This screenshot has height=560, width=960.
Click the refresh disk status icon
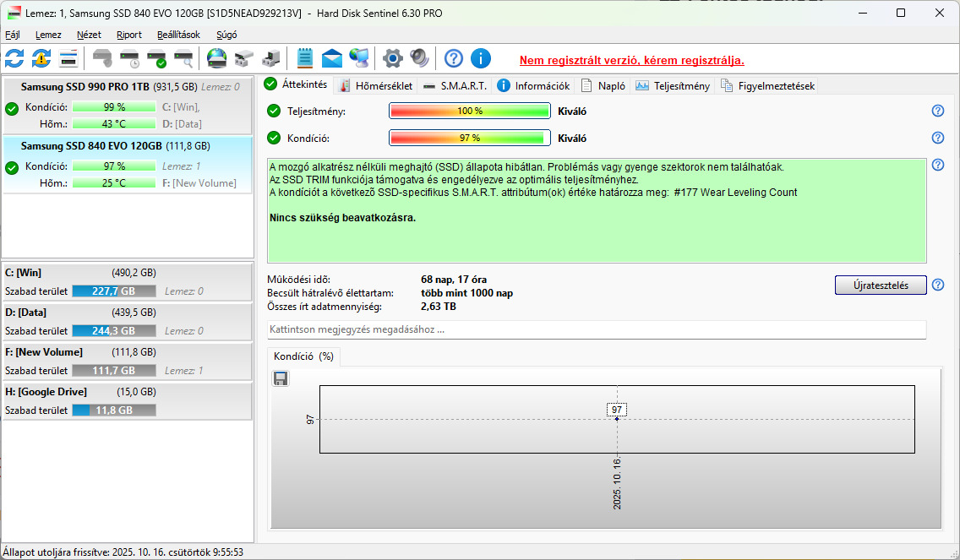coord(14,59)
